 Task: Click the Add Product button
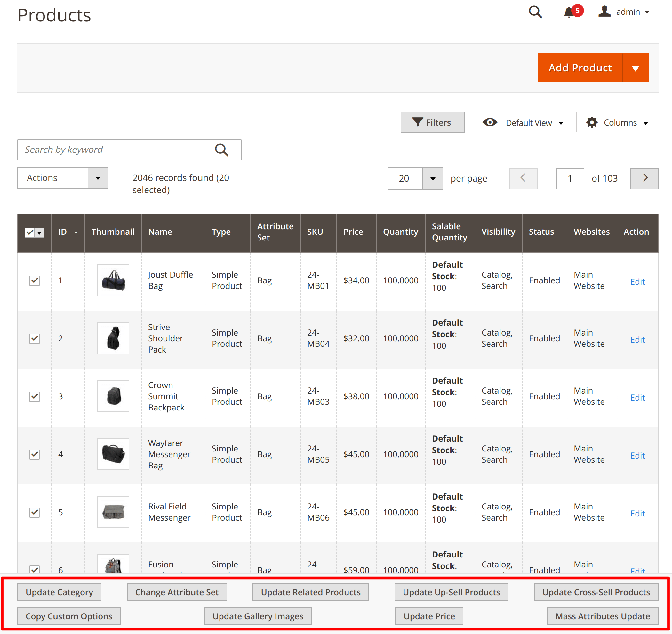(x=580, y=68)
